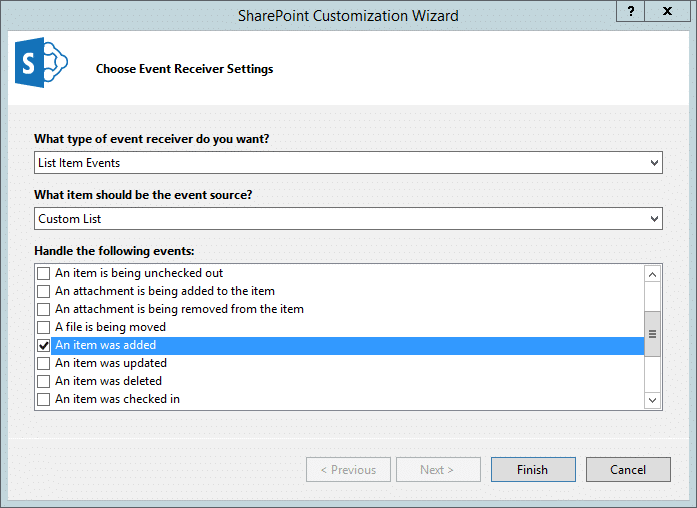Click the disabled Previous button
Screen dimensions: 697x508
point(348,469)
